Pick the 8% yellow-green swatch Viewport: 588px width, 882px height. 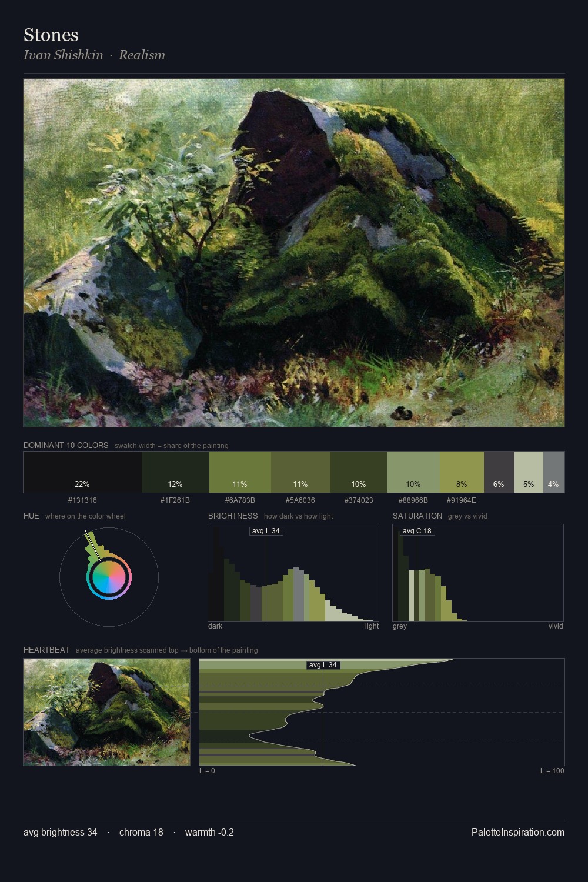pos(462,472)
